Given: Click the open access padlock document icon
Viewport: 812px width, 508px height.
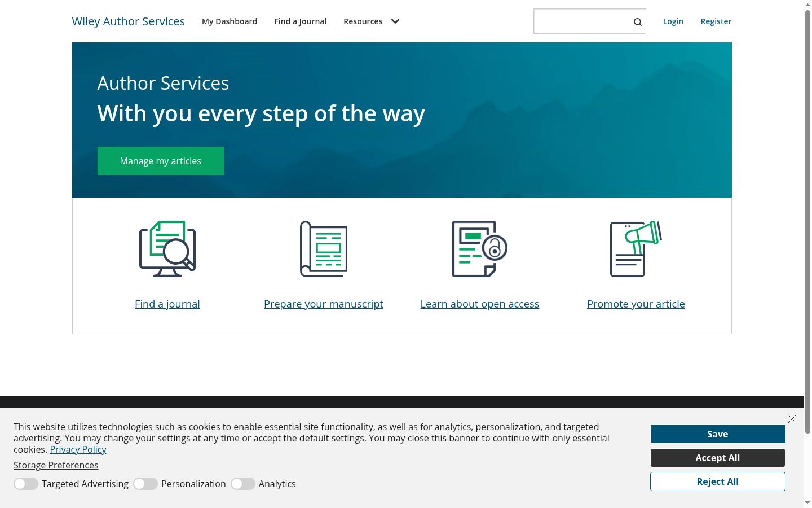Looking at the screenshot, I should (480, 249).
